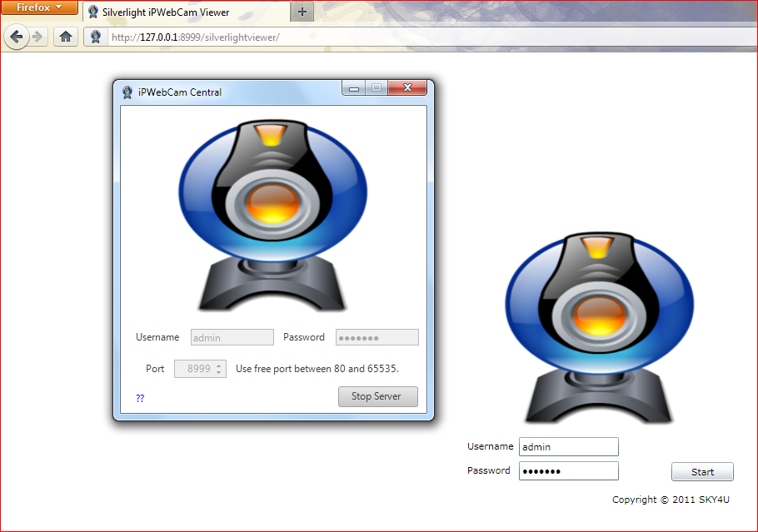Click the iPWebCam Central window title text
758x532 pixels.
pos(180,92)
